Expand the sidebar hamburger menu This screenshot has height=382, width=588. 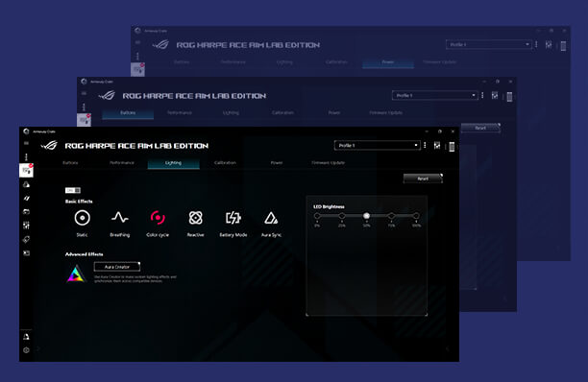click(x=26, y=143)
